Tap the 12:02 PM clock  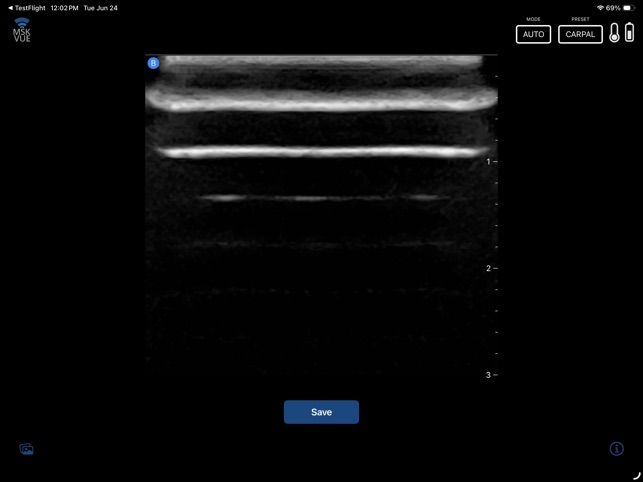64,8
